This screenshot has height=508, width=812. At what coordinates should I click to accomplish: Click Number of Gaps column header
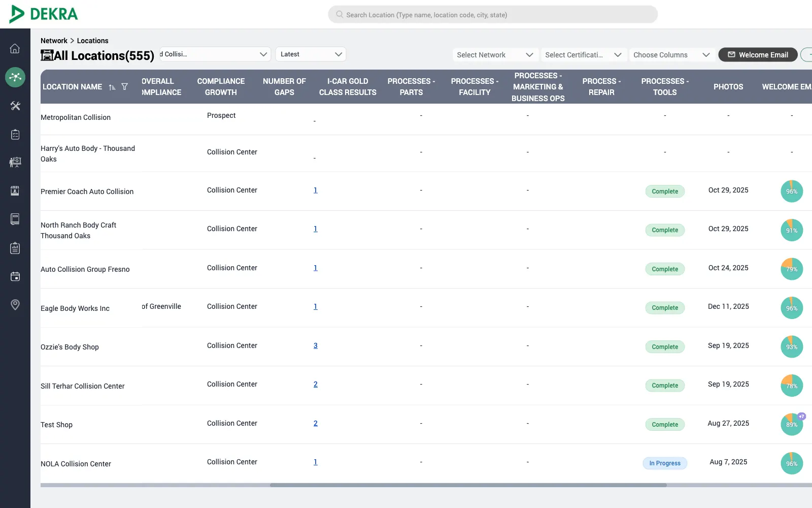pyautogui.click(x=284, y=87)
